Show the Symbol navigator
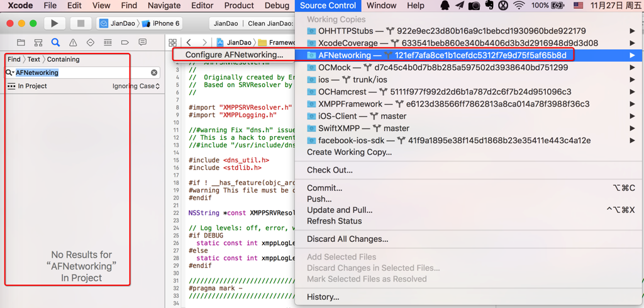 click(38, 43)
